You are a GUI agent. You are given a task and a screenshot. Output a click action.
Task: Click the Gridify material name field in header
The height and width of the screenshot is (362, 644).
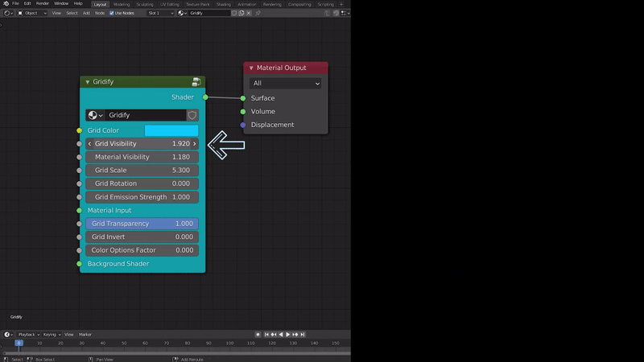click(209, 13)
